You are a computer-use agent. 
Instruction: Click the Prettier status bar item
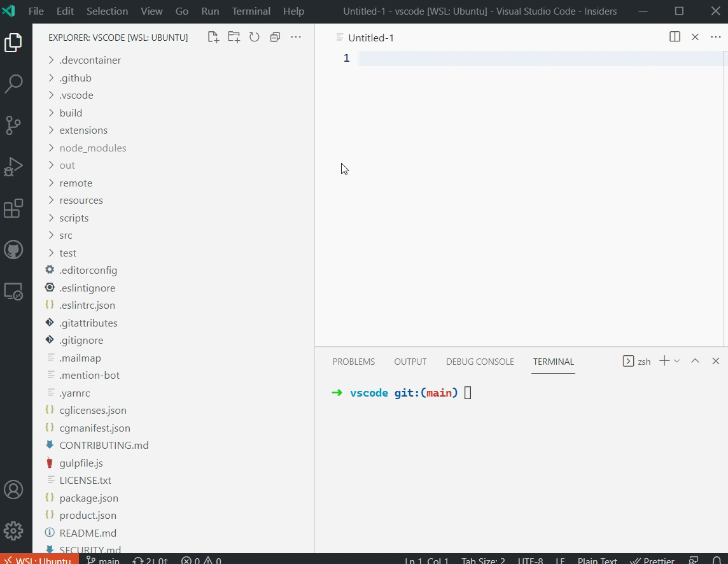pos(652,560)
